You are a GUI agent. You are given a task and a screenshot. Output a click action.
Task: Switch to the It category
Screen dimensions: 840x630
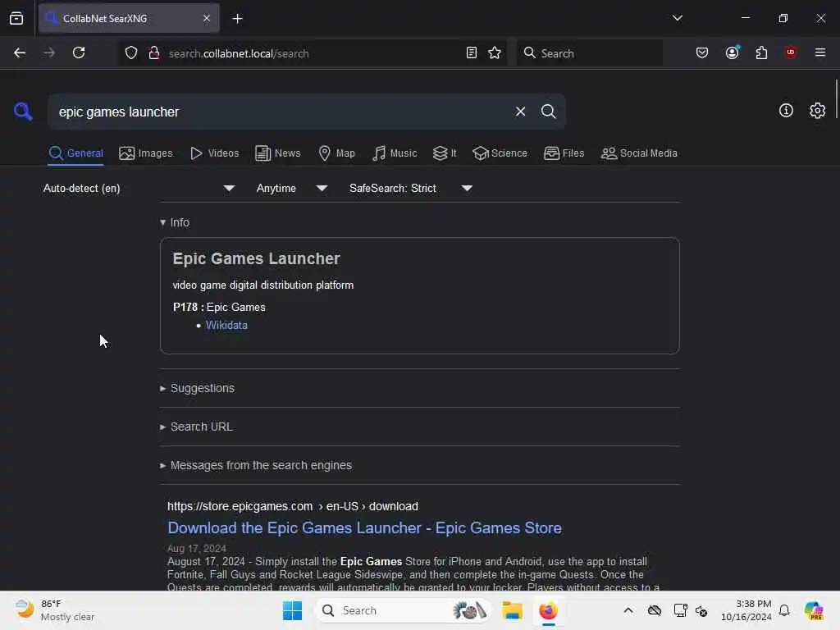(x=445, y=153)
